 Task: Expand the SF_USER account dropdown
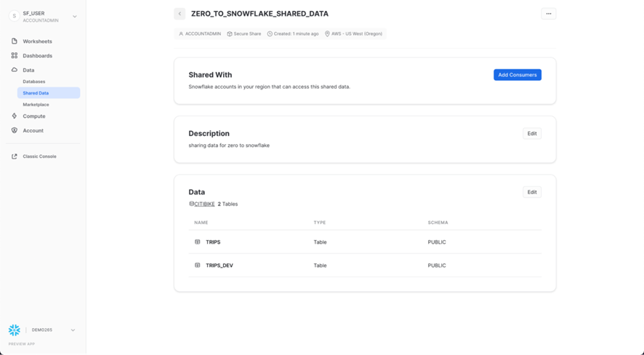click(74, 16)
